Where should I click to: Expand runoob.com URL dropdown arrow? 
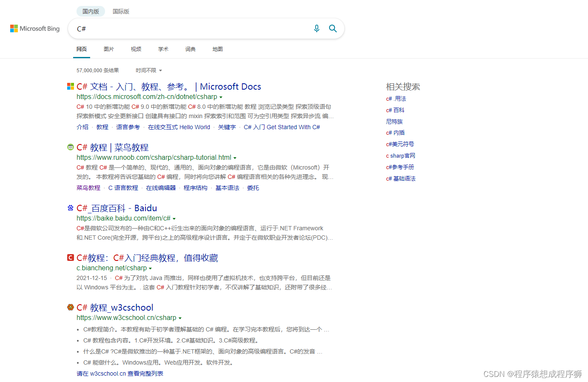coord(235,158)
